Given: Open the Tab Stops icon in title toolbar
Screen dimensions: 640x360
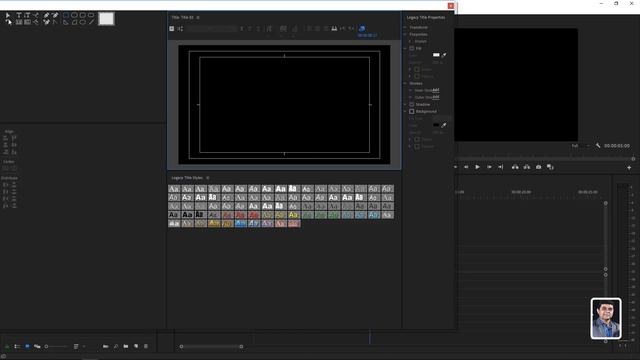Looking at the screenshot, I should 334,29.
